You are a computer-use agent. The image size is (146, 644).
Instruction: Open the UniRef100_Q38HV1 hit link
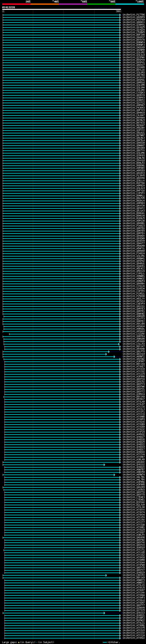pos(133,25)
